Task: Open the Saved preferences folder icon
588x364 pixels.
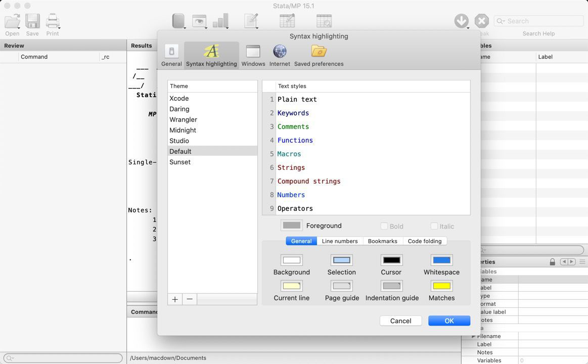Action: (x=319, y=51)
